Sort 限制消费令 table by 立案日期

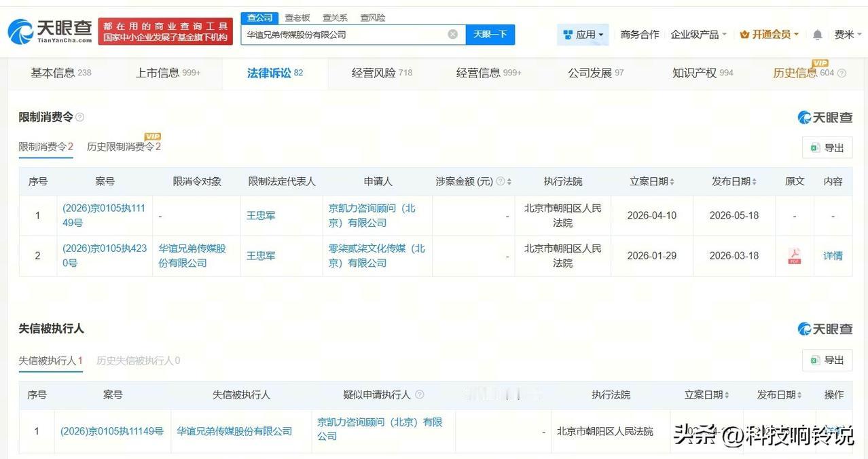[672, 181]
